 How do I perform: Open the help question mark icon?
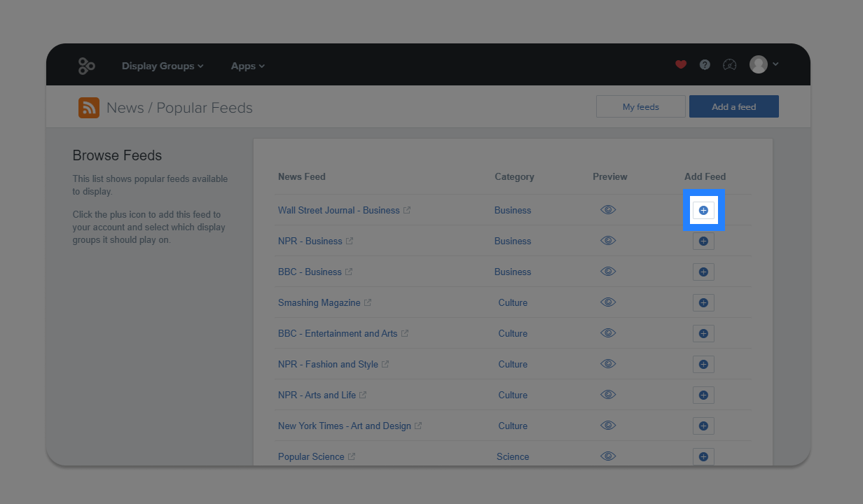coord(705,64)
